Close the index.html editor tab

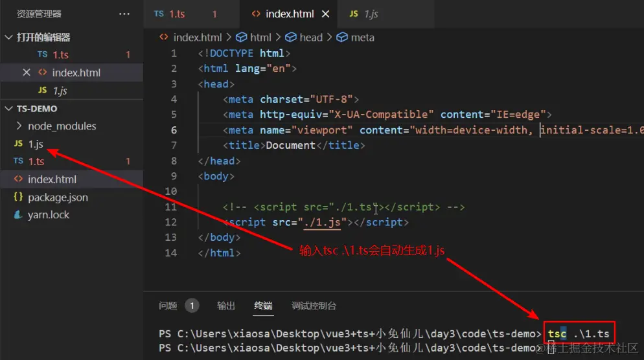[x=326, y=14]
